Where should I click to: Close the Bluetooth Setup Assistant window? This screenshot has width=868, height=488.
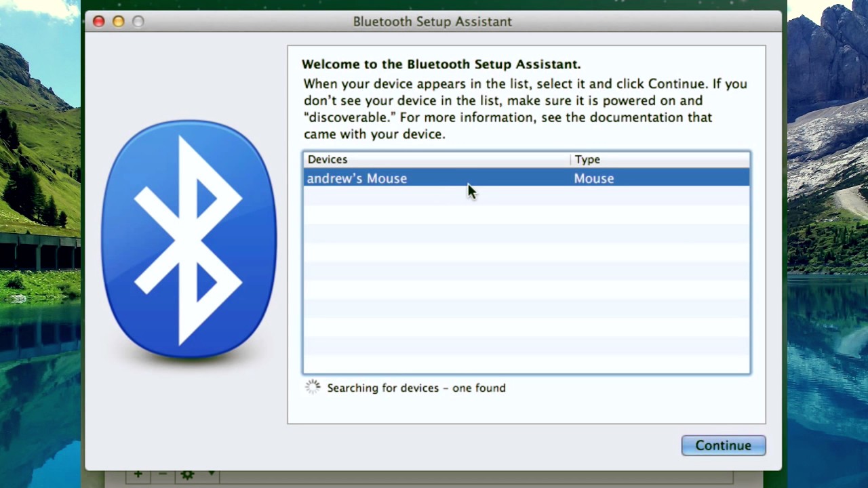pos(98,22)
